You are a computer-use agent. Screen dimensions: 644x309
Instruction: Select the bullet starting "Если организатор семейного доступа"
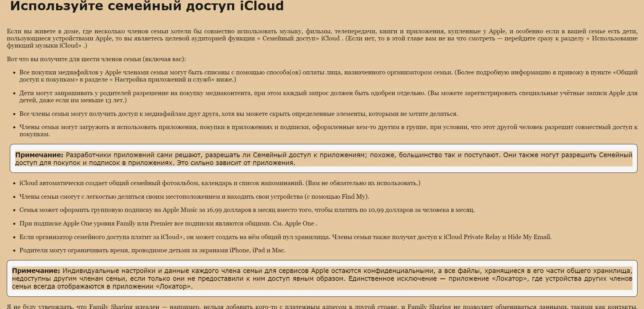tap(285, 237)
